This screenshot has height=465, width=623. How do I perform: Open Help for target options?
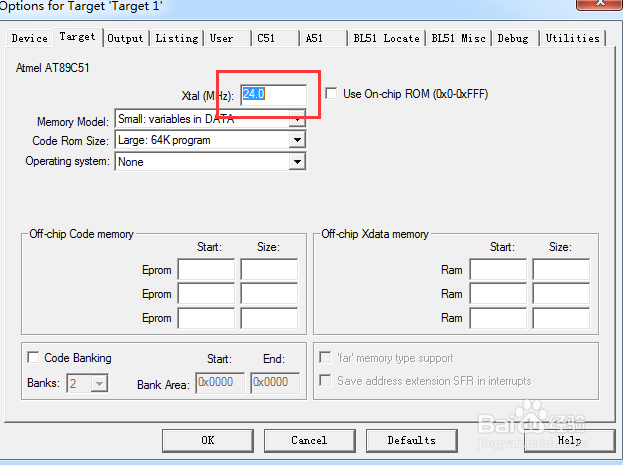(569, 440)
